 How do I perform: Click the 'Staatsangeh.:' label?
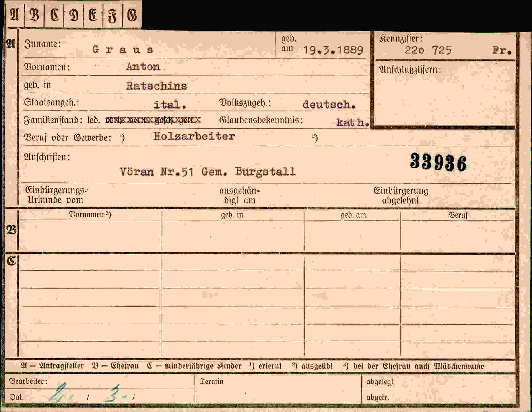51,103
